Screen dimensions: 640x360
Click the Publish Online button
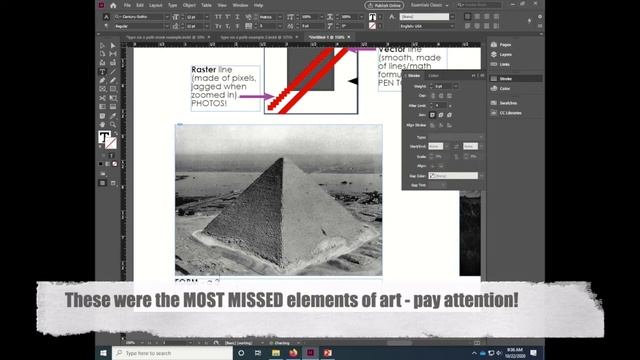(384, 5)
